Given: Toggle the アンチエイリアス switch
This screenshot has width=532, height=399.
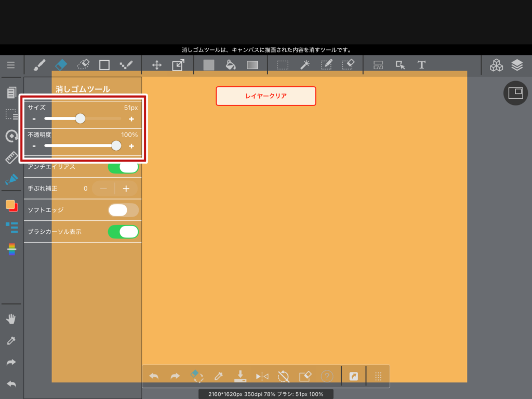Looking at the screenshot, I should pos(123,167).
